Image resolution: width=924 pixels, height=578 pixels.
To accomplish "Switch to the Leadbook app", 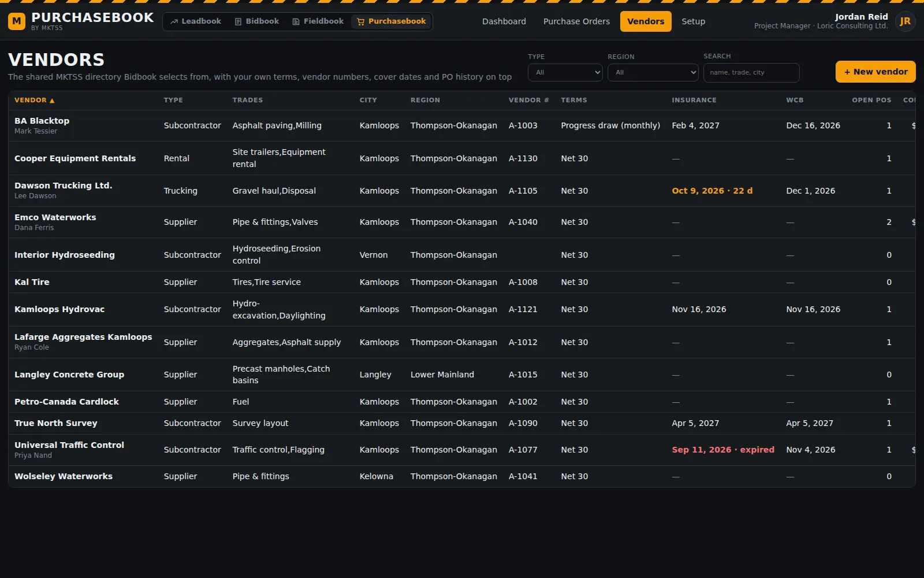I will pyautogui.click(x=196, y=21).
